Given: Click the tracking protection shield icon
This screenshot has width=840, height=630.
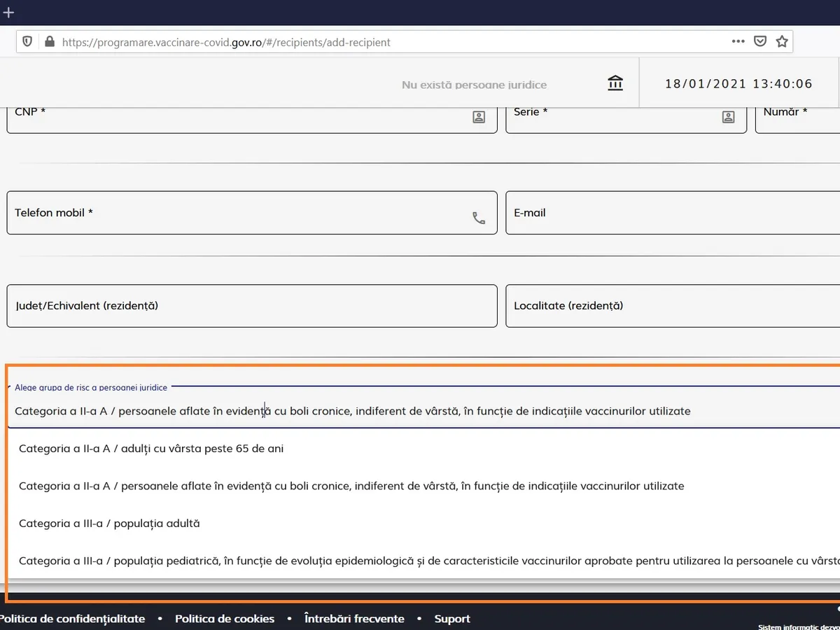Looking at the screenshot, I should 27,42.
